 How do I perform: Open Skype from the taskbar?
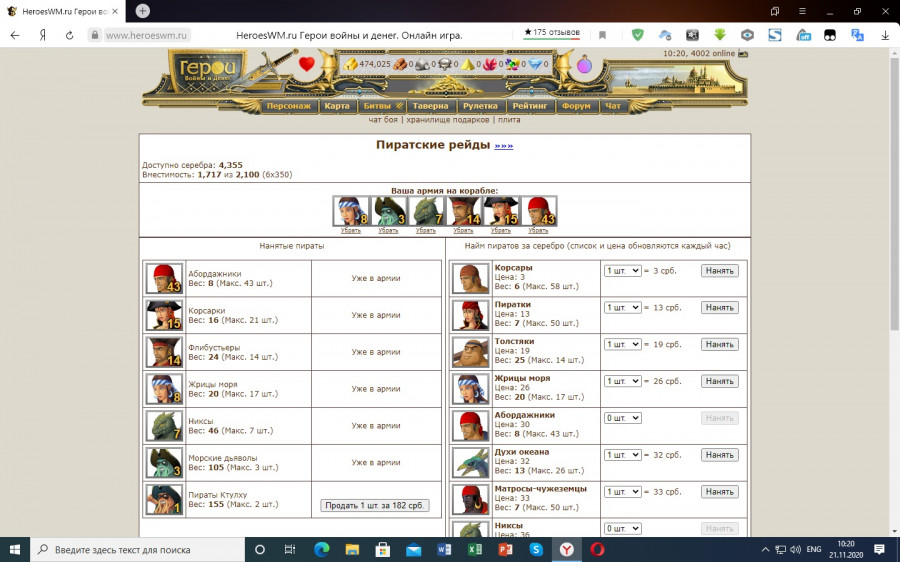[536, 549]
